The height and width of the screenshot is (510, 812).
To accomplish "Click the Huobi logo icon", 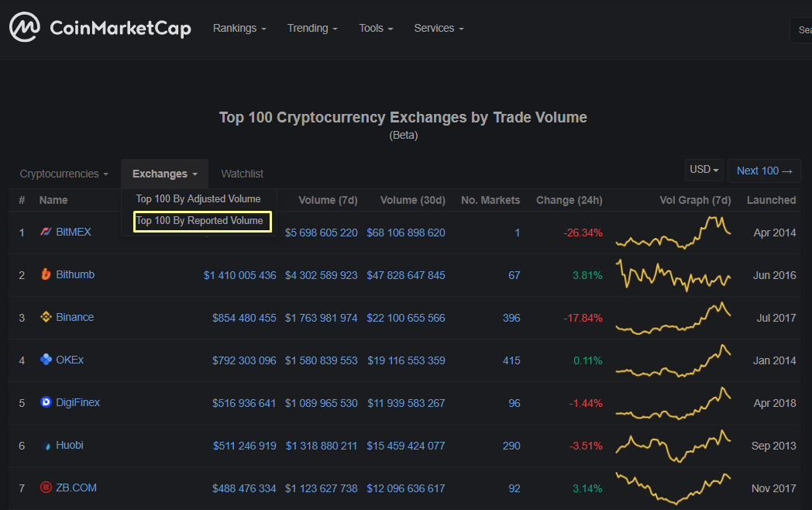I will pyautogui.click(x=46, y=445).
